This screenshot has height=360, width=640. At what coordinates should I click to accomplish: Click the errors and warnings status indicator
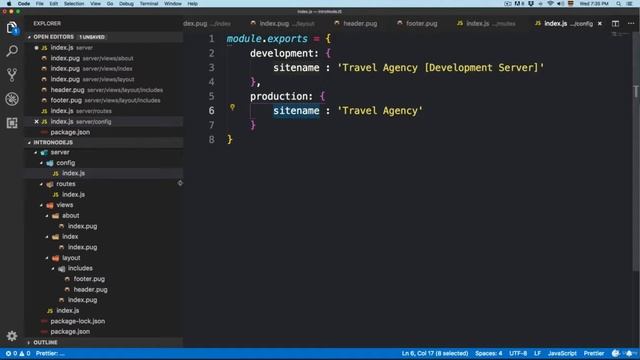18,353
